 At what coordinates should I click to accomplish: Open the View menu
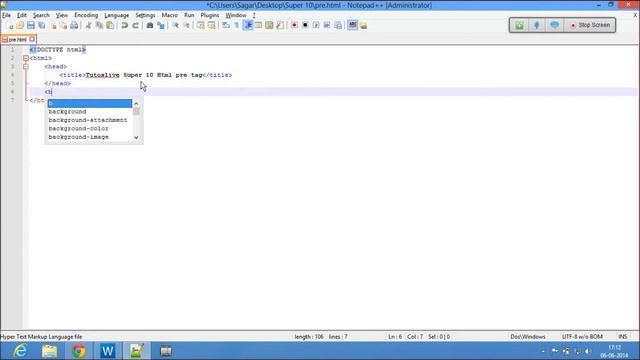point(62,15)
